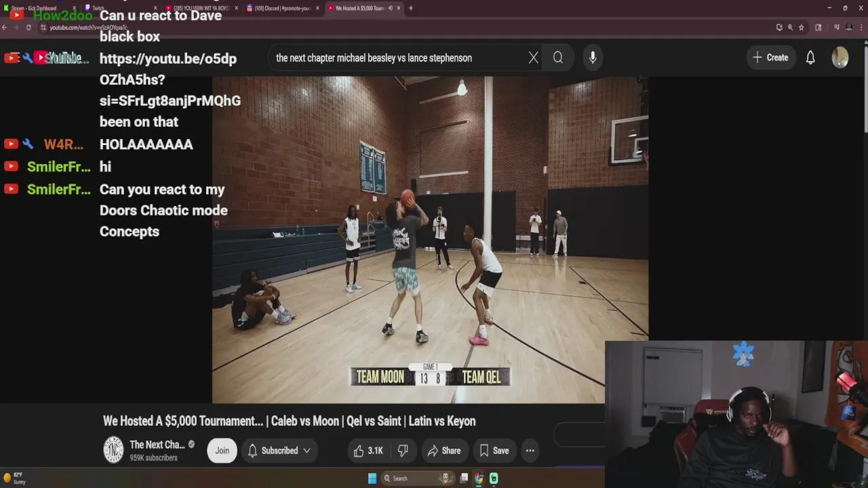Open a new browser tab with plus
Image resolution: width=868 pixels, height=488 pixels.
(x=410, y=8)
